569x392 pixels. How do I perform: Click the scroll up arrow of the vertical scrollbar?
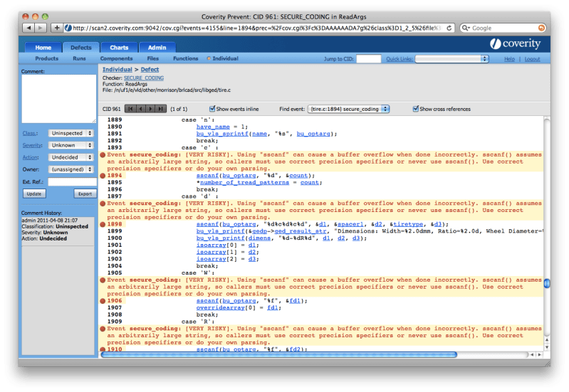(547, 340)
